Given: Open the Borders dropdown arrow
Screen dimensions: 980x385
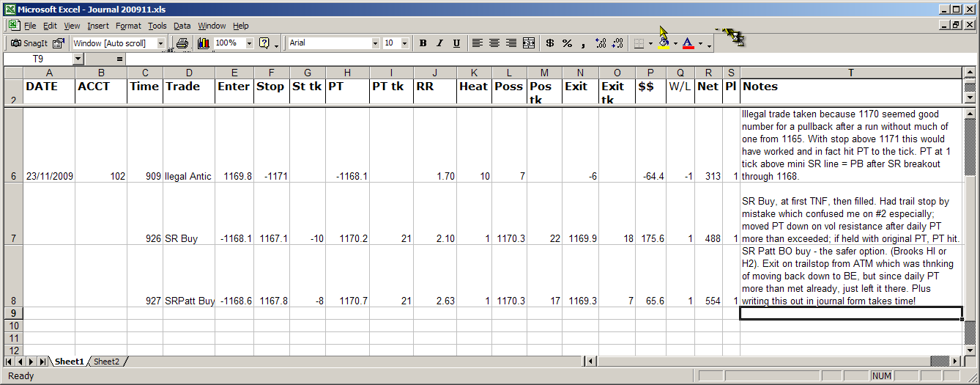Looking at the screenshot, I should (650, 44).
